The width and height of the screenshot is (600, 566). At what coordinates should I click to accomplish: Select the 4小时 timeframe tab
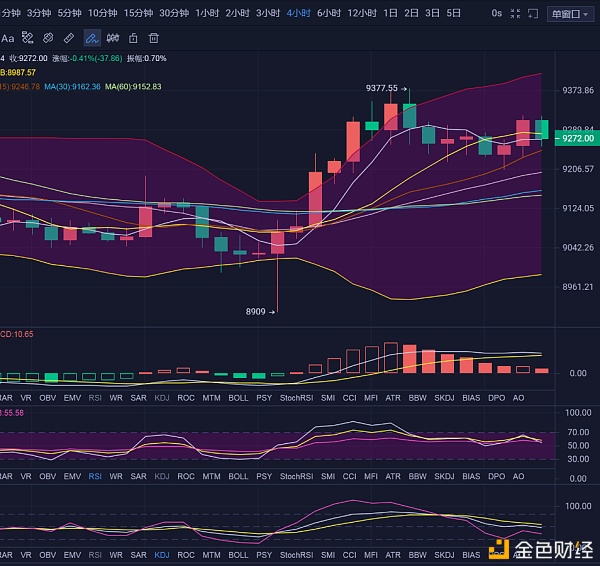(298, 13)
